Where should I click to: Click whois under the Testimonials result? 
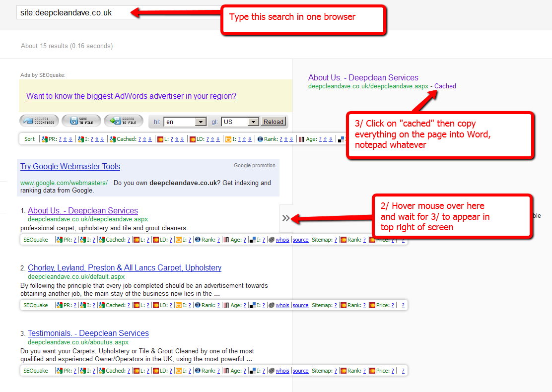282,371
